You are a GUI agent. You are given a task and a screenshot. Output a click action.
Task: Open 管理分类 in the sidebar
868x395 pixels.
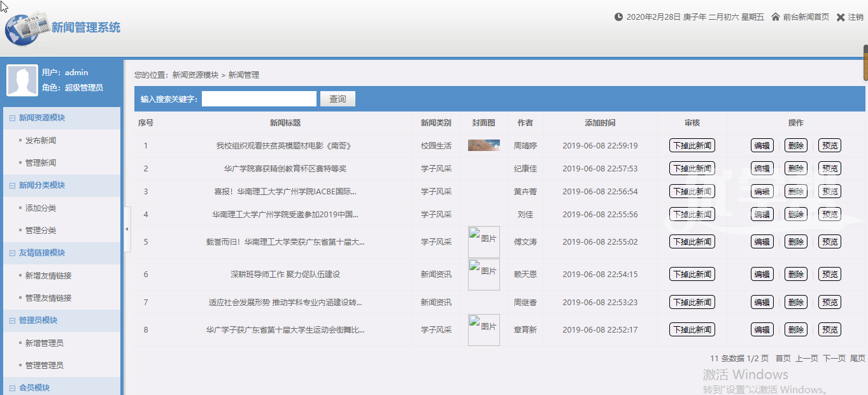click(41, 231)
